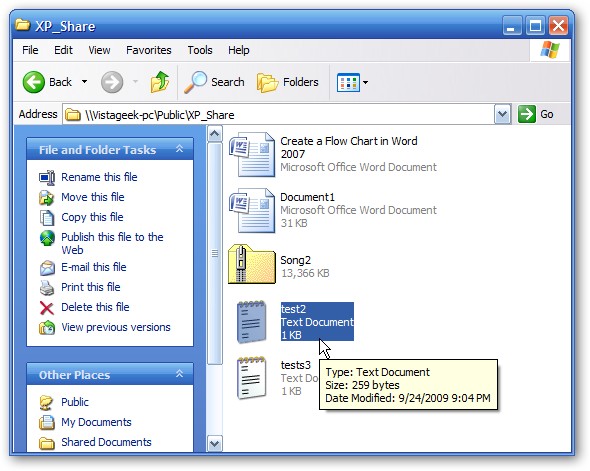The image size is (590, 471).
Task: Click Move this file link
Action: [x=93, y=197]
